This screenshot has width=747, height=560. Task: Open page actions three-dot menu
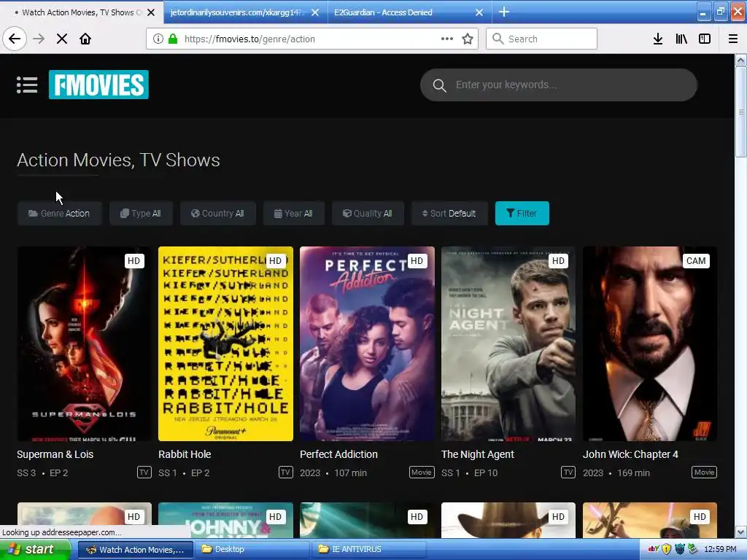tap(447, 39)
